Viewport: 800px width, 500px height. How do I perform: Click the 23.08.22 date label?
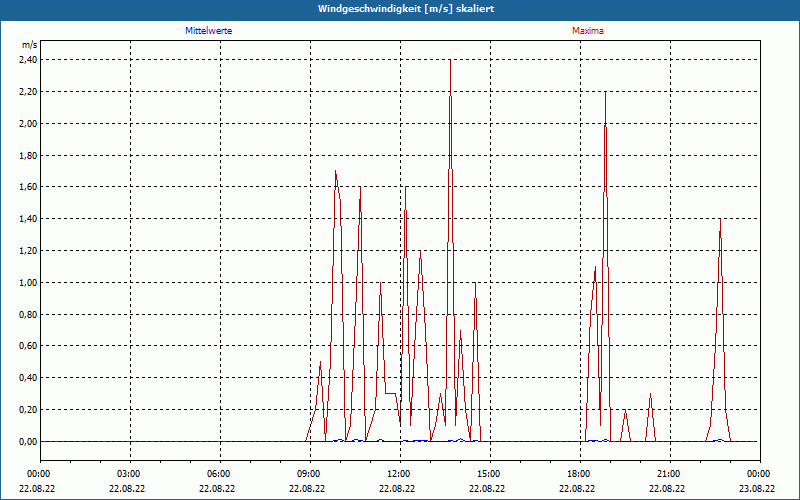[757, 488]
